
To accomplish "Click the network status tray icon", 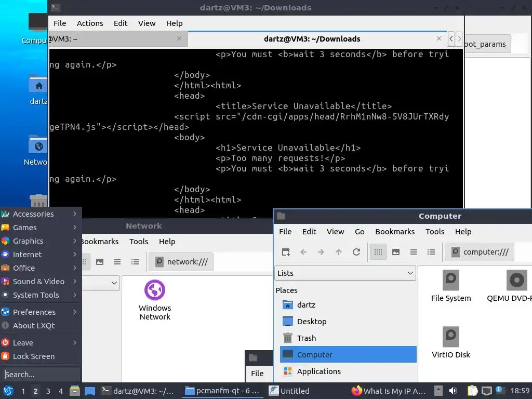I will tap(487, 391).
